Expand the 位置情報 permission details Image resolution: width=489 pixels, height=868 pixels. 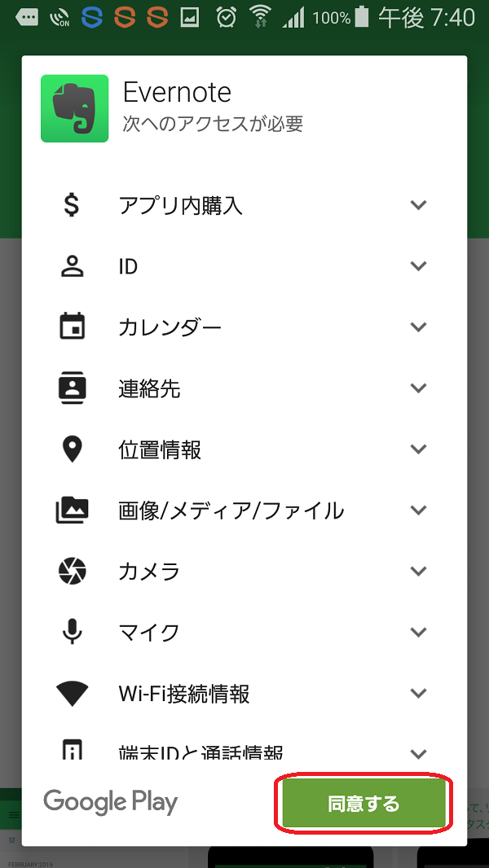[418, 449]
